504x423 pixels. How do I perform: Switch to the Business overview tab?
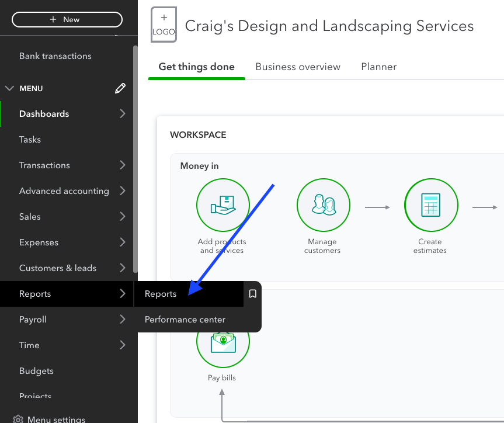pos(298,67)
